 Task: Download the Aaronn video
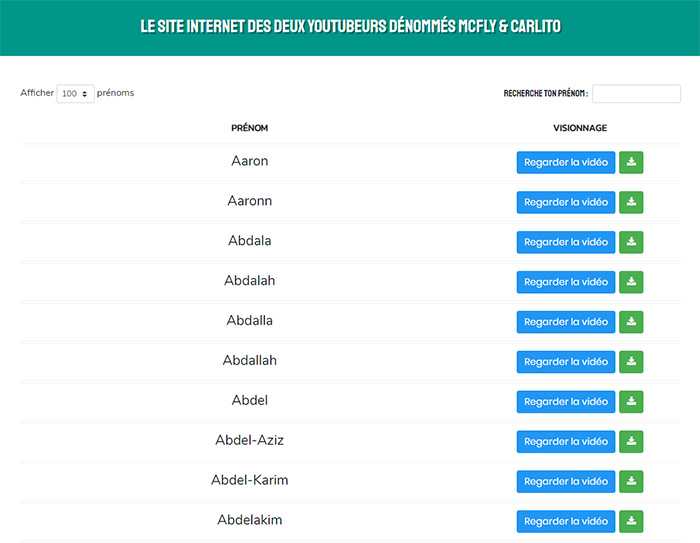[631, 202]
